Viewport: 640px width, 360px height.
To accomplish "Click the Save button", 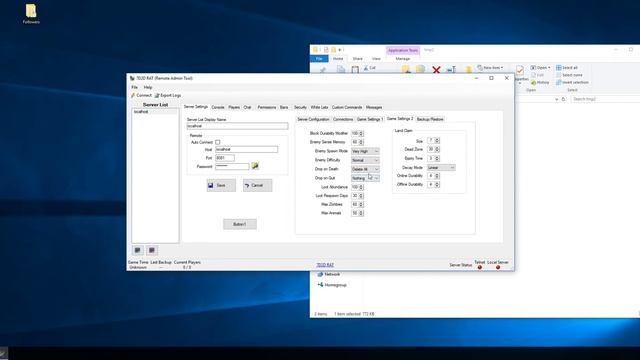I will (221, 185).
